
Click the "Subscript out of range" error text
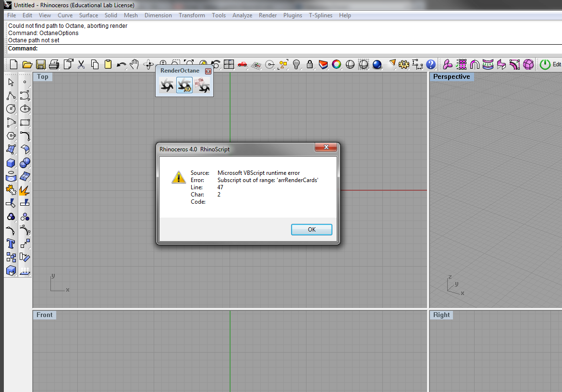268,180
